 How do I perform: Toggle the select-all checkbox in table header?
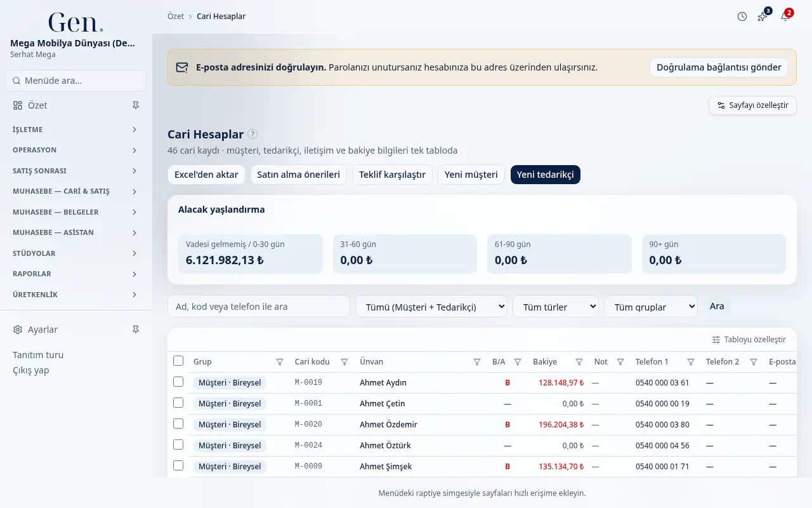(x=178, y=361)
